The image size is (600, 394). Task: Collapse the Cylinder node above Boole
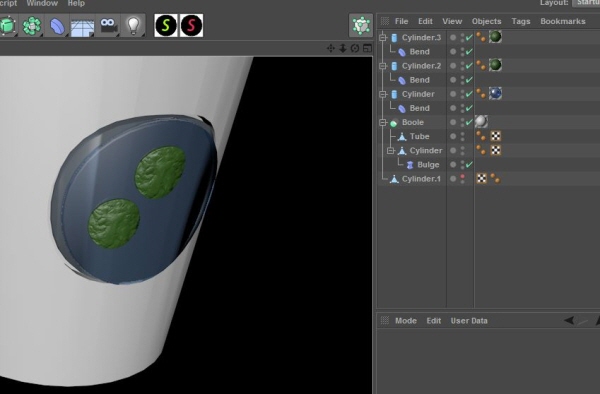(x=383, y=94)
